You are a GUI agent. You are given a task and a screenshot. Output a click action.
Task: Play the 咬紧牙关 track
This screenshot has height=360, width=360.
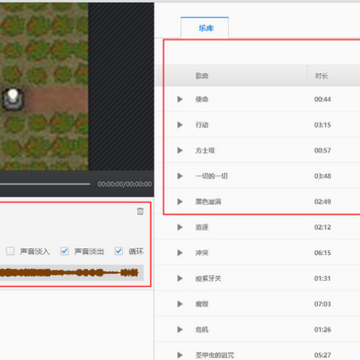pyautogui.click(x=180, y=278)
